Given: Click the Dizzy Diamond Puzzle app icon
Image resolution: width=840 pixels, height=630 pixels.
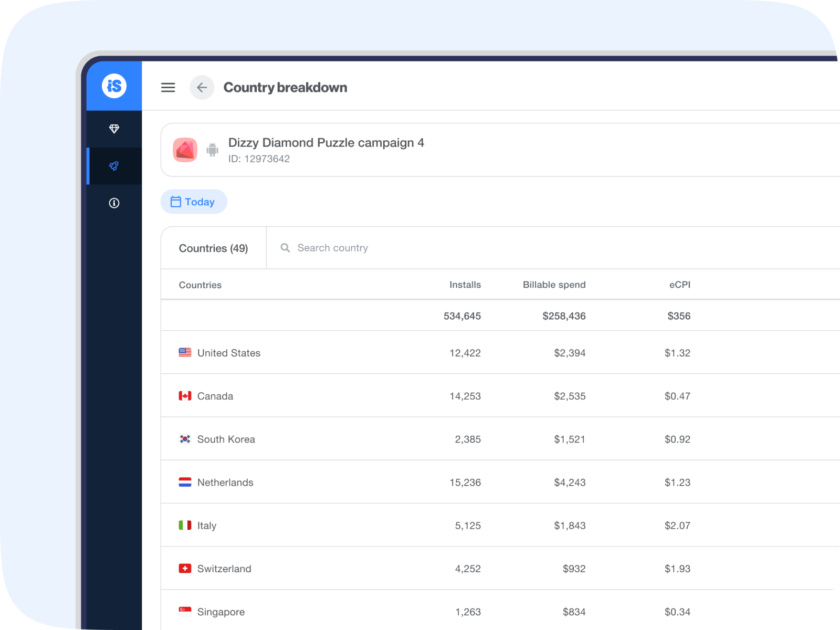Looking at the screenshot, I should pyautogui.click(x=185, y=150).
